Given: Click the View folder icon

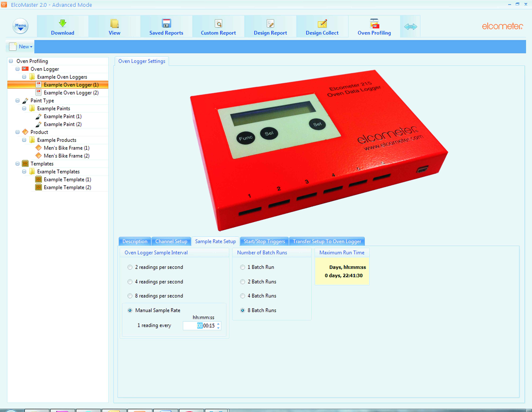Looking at the screenshot, I should point(115,23).
